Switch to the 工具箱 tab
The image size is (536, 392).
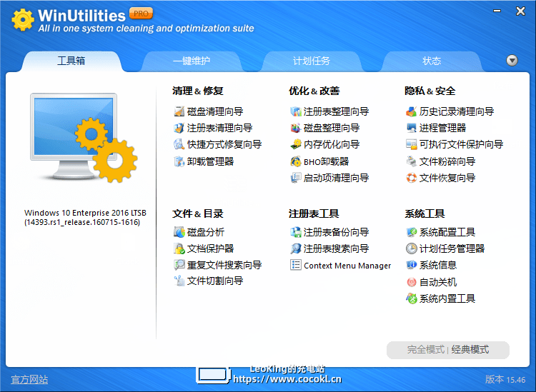click(71, 61)
